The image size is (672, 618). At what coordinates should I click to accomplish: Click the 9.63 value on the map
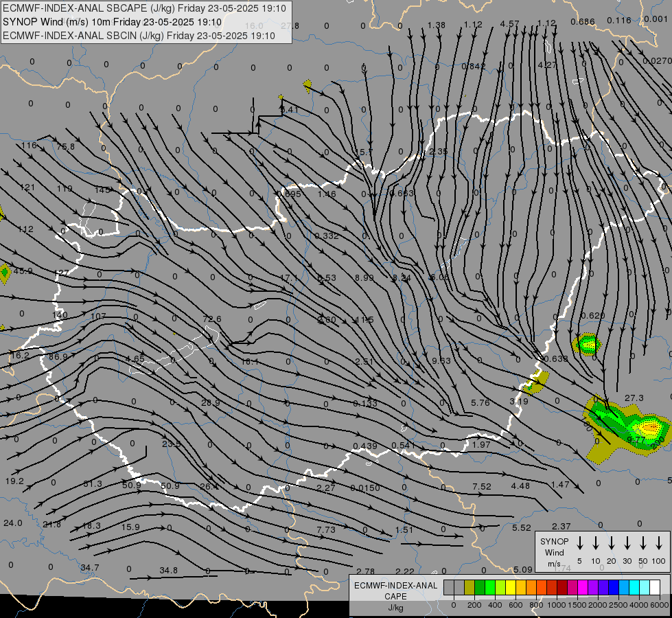coord(441,360)
